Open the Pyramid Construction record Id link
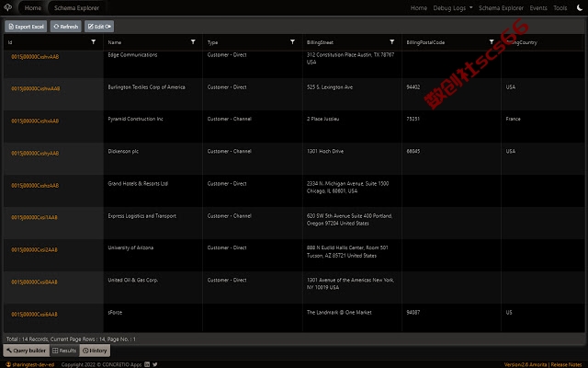The width and height of the screenshot is (588, 368). click(x=35, y=121)
